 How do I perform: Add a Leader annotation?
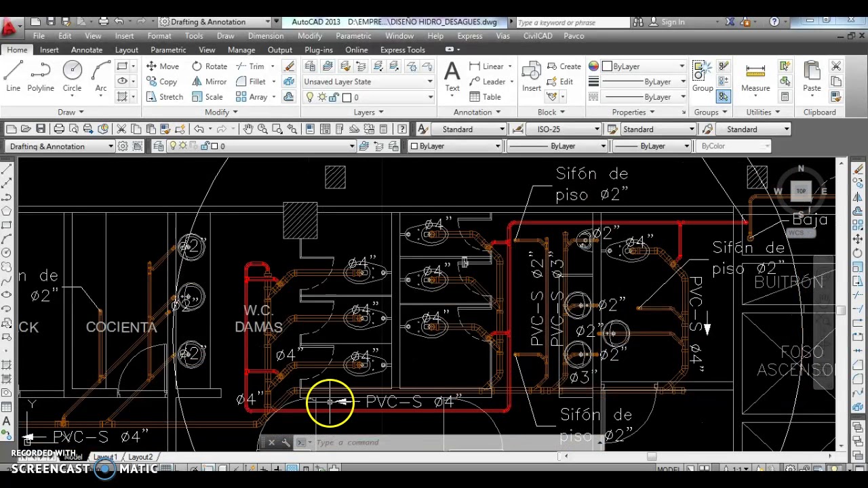(488, 81)
